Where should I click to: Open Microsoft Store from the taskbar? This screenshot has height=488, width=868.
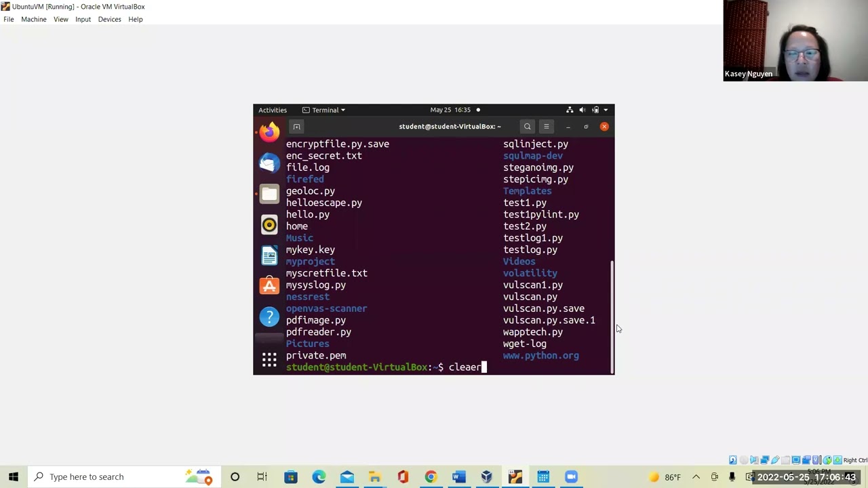(290, 476)
